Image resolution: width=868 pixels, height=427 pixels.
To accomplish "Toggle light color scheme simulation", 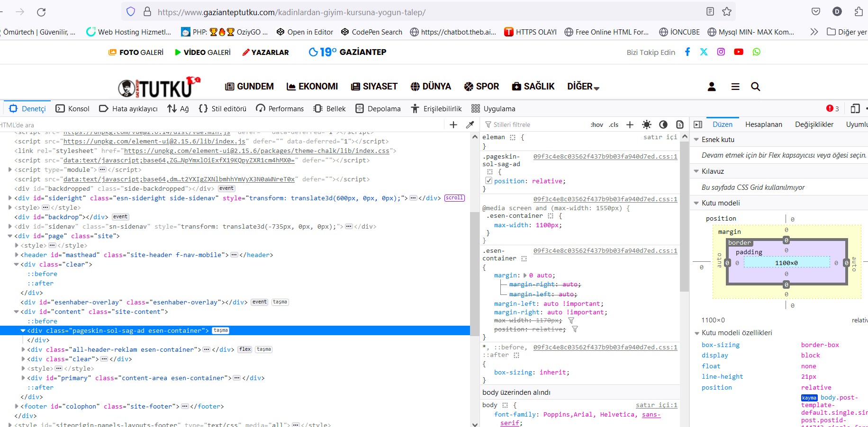I will pos(646,125).
